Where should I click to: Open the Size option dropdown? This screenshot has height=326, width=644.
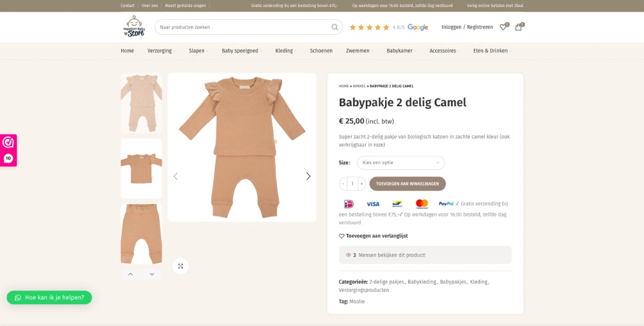point(401,163)
